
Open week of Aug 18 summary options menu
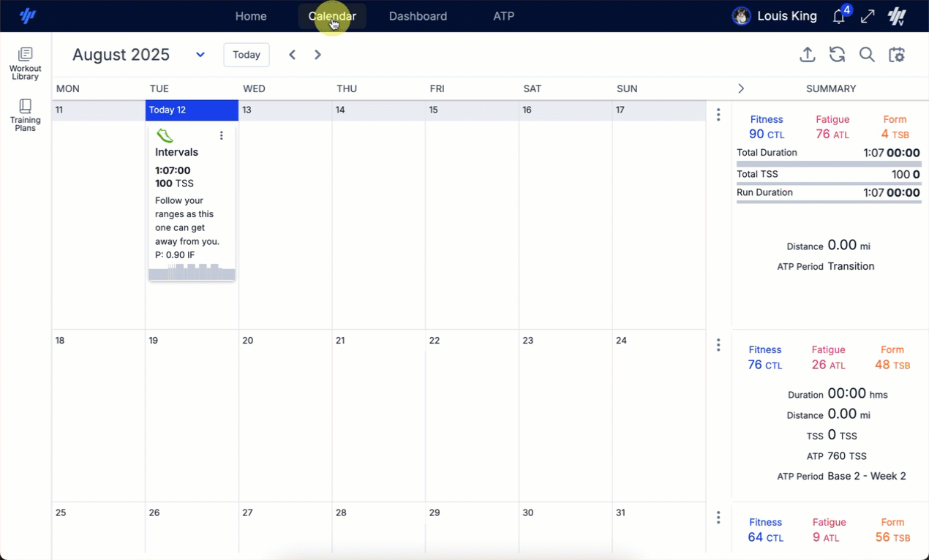718,345
